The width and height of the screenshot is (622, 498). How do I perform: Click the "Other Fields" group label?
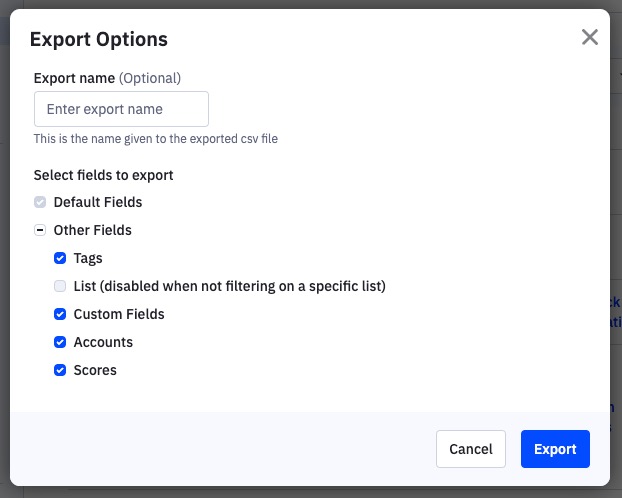[x=92, y=230]
